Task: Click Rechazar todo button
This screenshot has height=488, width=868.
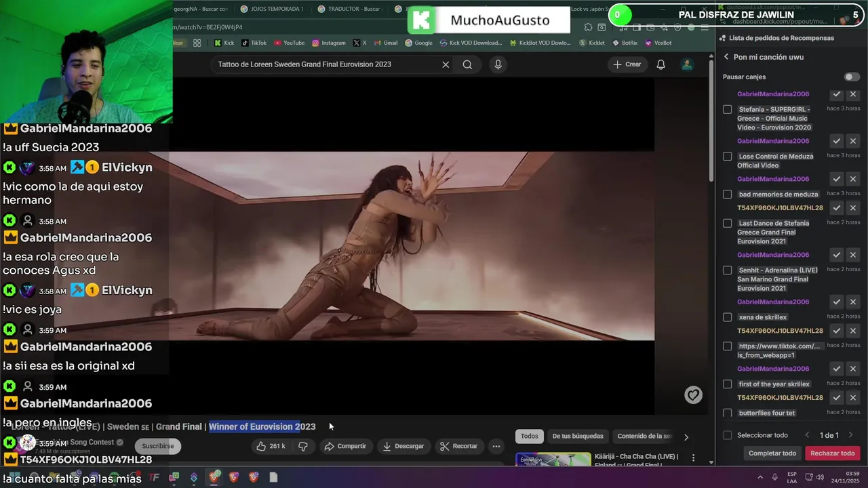Action: point(832,453)
